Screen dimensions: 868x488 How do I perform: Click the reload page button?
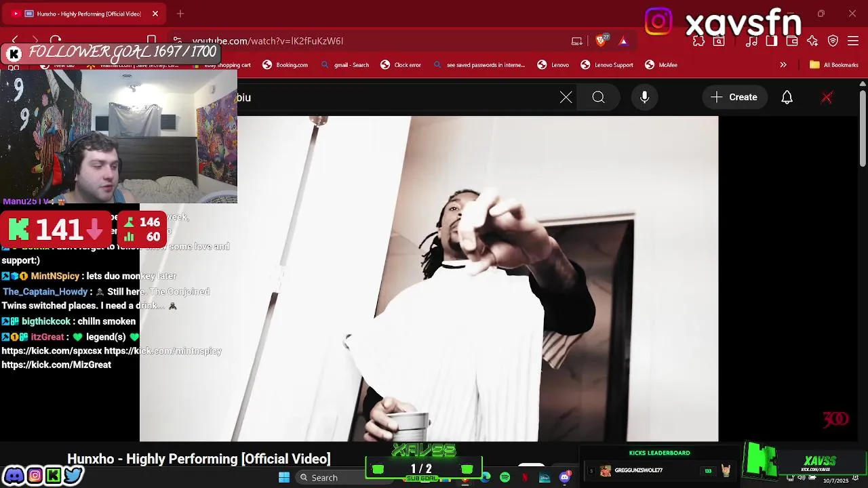click(x=56, y=41)
